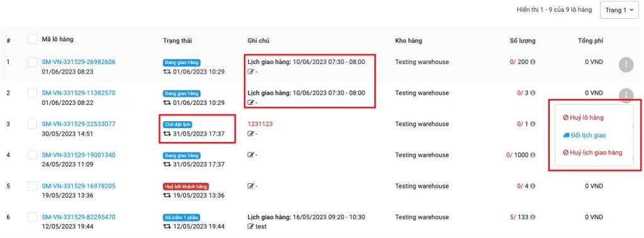
Task: Click status history icon for shipment 22533077
Action: (x=167, y=134)
